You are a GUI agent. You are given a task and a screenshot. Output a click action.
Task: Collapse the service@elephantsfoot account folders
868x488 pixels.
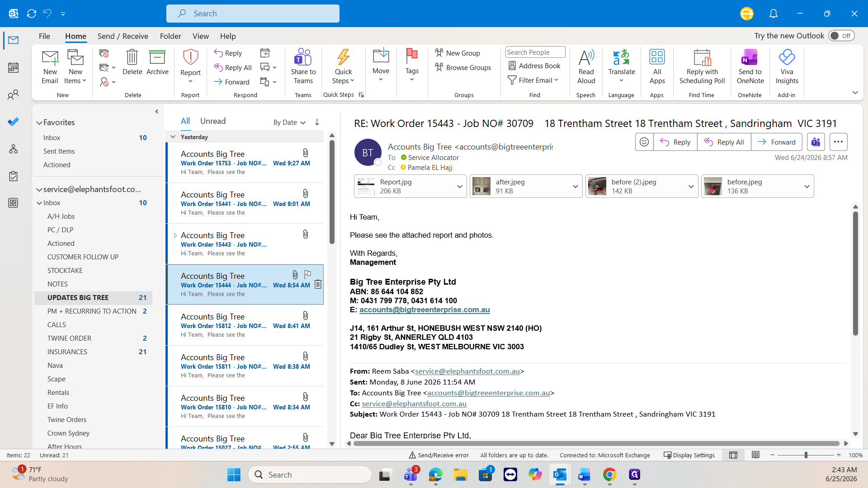tap(39, 189)
